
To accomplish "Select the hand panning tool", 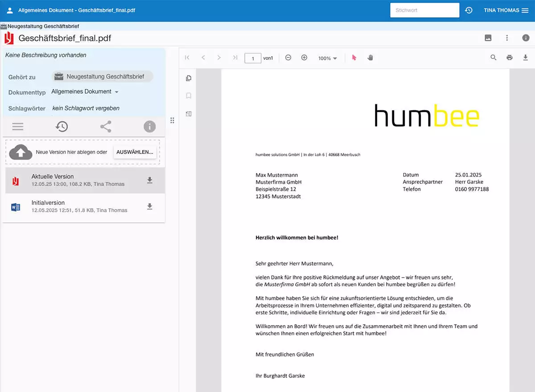I will [370, 58].
